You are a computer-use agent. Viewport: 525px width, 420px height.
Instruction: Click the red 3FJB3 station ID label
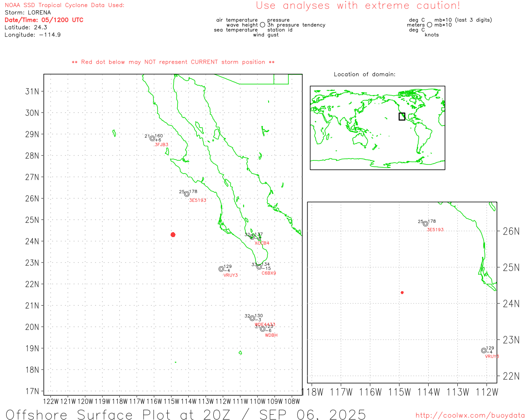[x=162, y=145]
